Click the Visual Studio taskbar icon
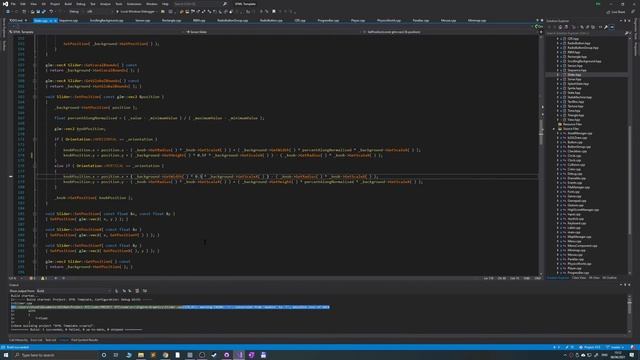Viewport: 640px width, 360px height. (x=239, y=355)
